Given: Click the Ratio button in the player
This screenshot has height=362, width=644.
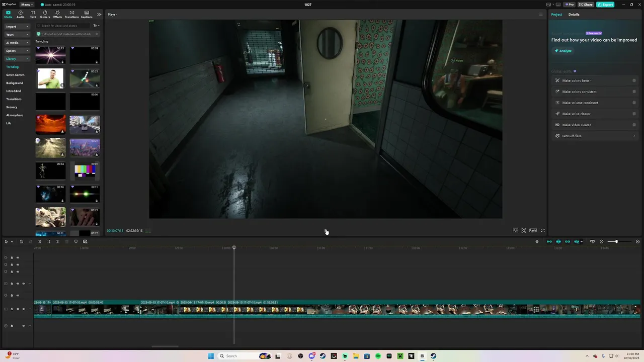Looking at the screenshot, I should point(533,231).
